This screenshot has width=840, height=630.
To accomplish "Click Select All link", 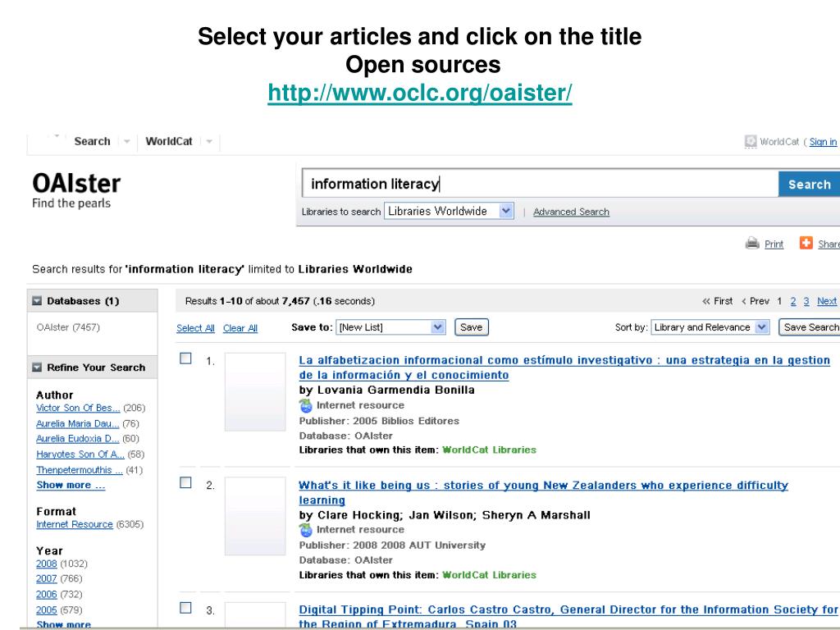I will click(x=195, y=328).
